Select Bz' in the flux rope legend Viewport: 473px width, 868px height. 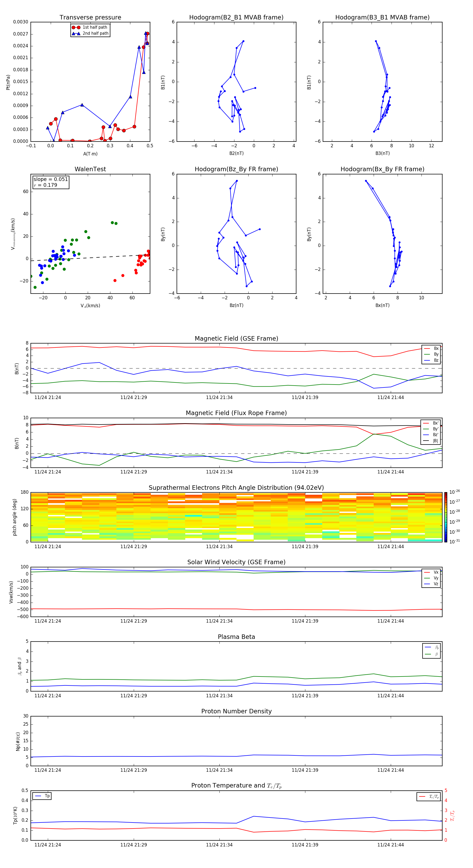(x=431, y=435)
